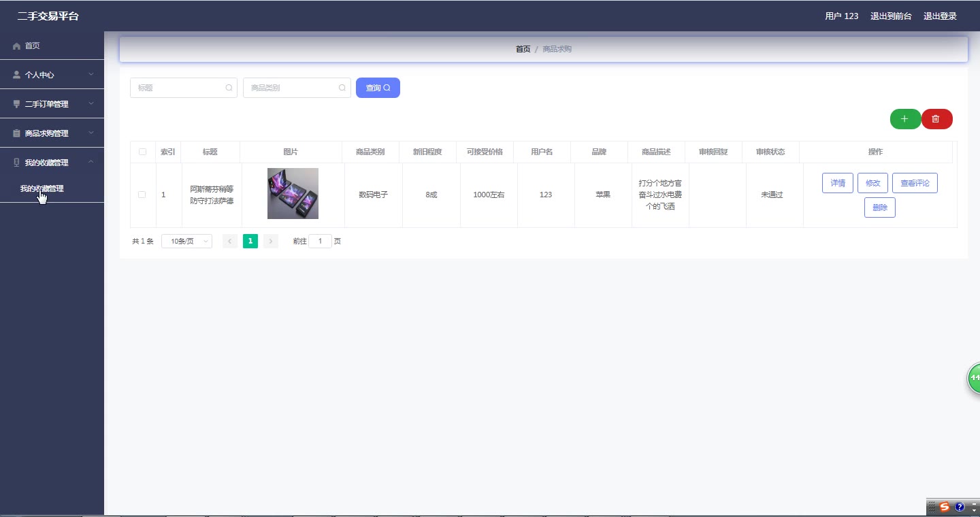Expand the 二手订单管理 menu chevron
The width and height of the screenshot is (980, 517).
tap(91, 104)
